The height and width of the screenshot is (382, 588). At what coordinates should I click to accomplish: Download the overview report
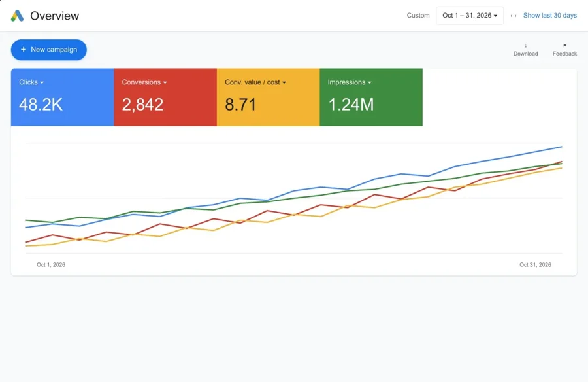pos(525,50)
